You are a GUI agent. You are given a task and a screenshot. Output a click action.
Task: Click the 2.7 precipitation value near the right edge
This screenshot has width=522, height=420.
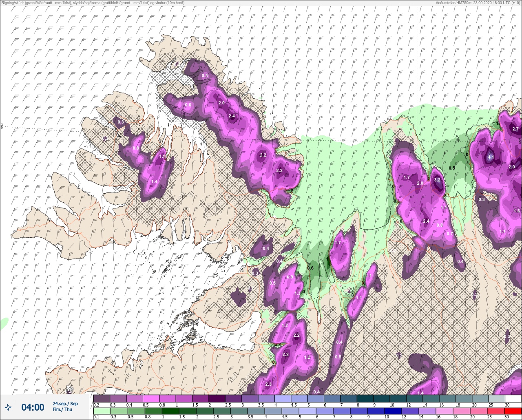coord(515,129)
